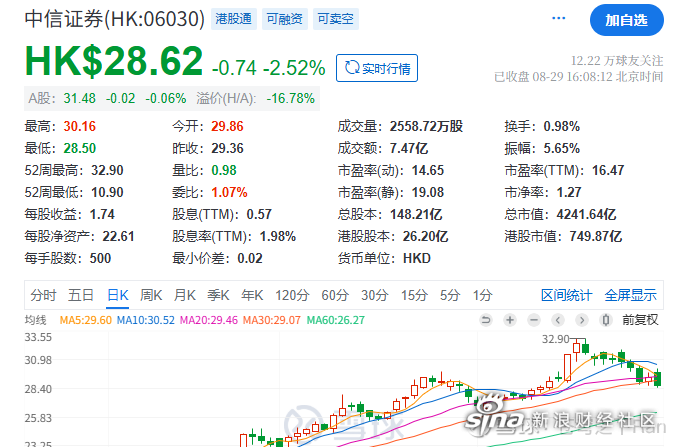Click the 昨收 value 29.36

227,148
